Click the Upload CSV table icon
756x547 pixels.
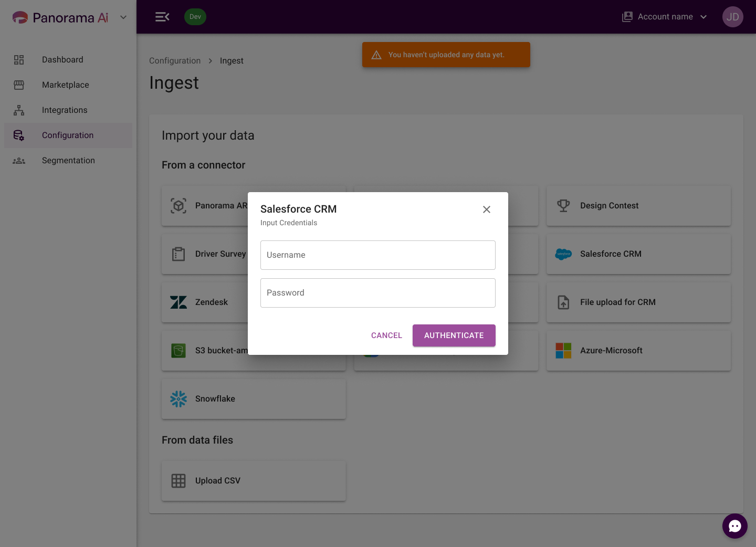[x=178, y=481]
